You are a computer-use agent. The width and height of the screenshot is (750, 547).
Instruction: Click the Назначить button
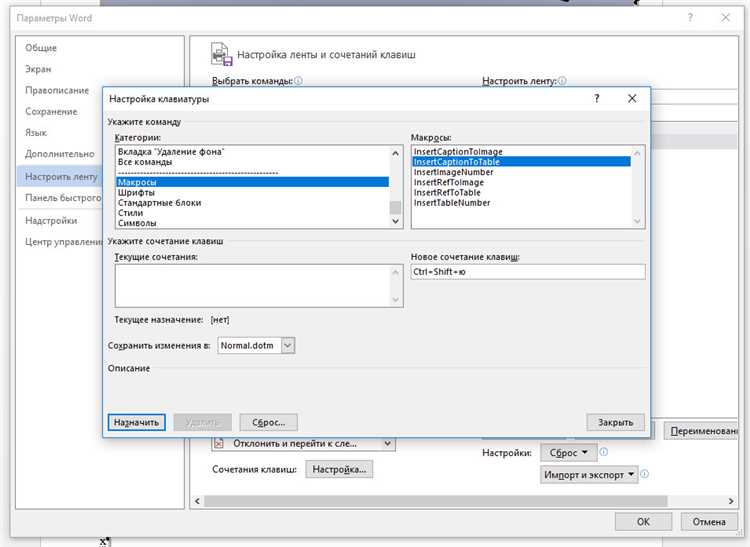coord(136,422)
